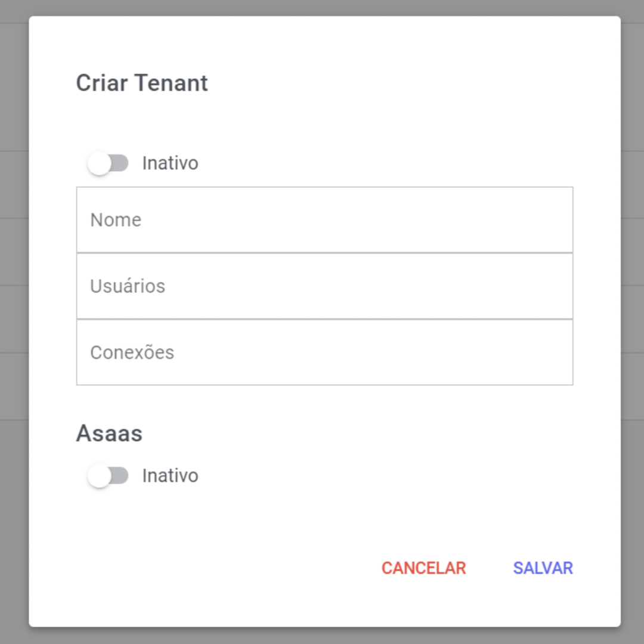
Task: Click the gray track of the Asaas switch
Action: (x=120, y=476)
